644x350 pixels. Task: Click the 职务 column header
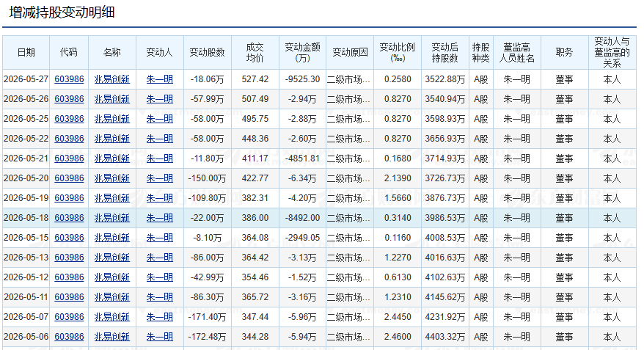[x=565, y=53]
